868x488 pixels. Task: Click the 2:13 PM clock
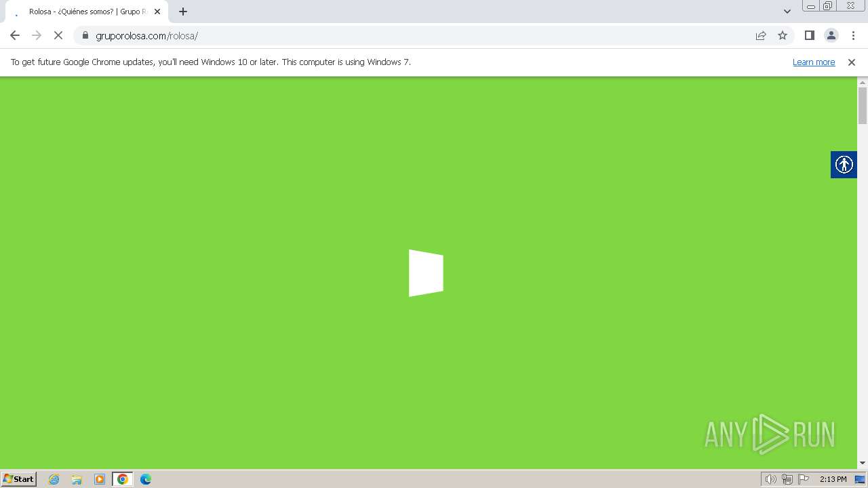(x=833, y=479)
